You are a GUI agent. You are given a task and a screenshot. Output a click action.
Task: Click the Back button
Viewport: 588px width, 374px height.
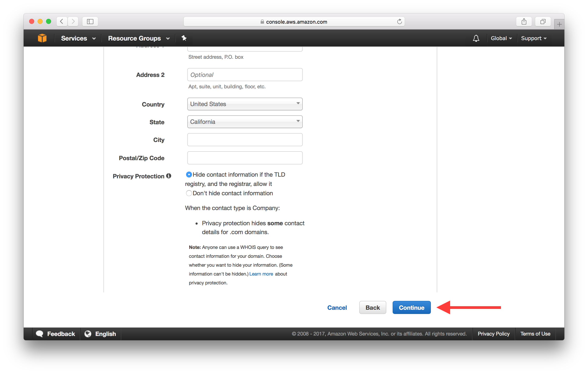(x=372, y=308)
